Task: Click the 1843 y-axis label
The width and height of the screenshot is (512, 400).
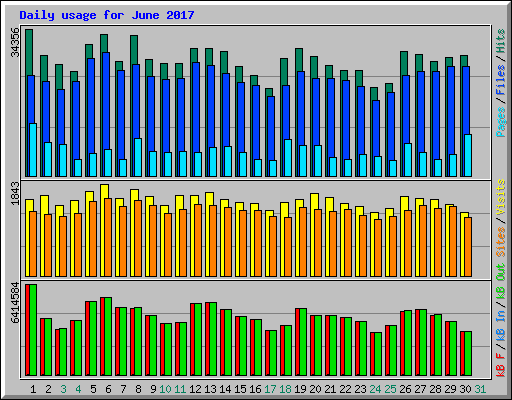Action: pos(15,193)
